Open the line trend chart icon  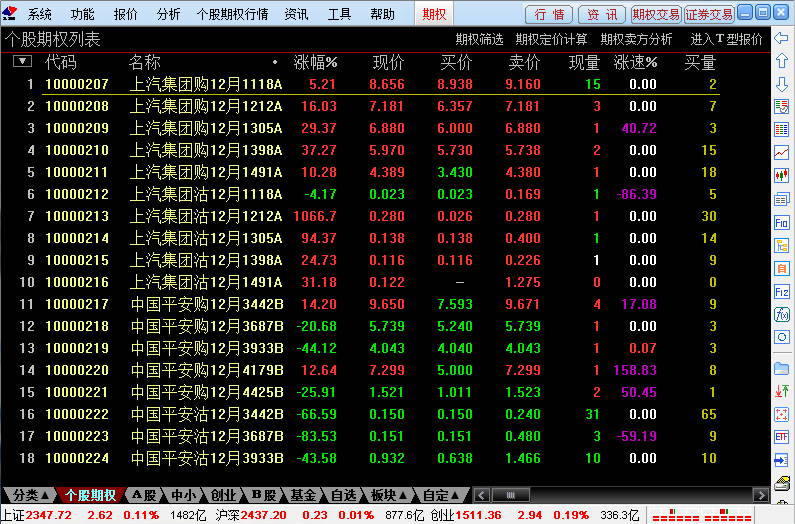click(x=782, y=153)
